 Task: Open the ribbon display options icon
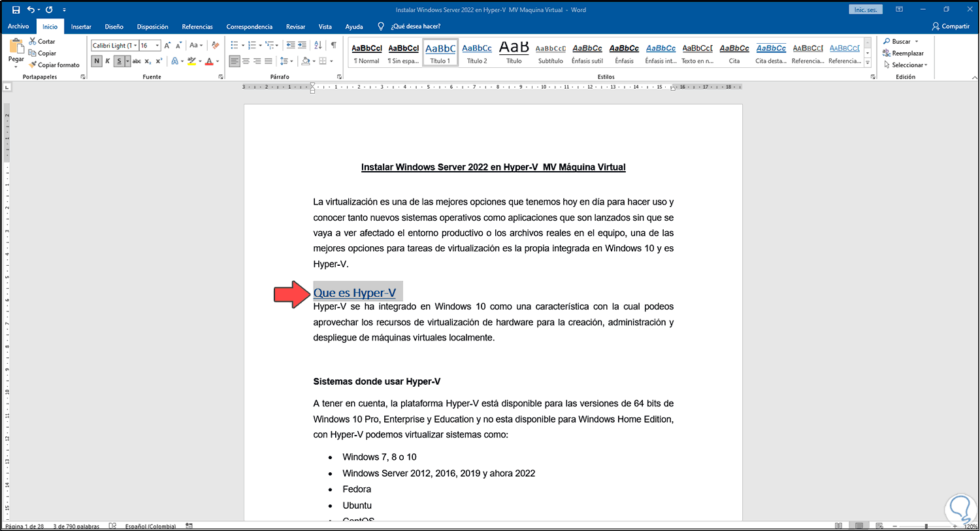(x=899, y=10)
